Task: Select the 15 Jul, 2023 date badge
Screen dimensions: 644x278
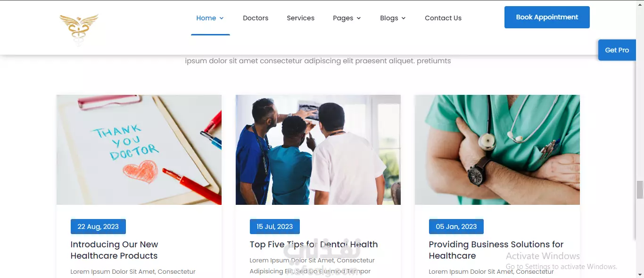Action: pos(275,227)
